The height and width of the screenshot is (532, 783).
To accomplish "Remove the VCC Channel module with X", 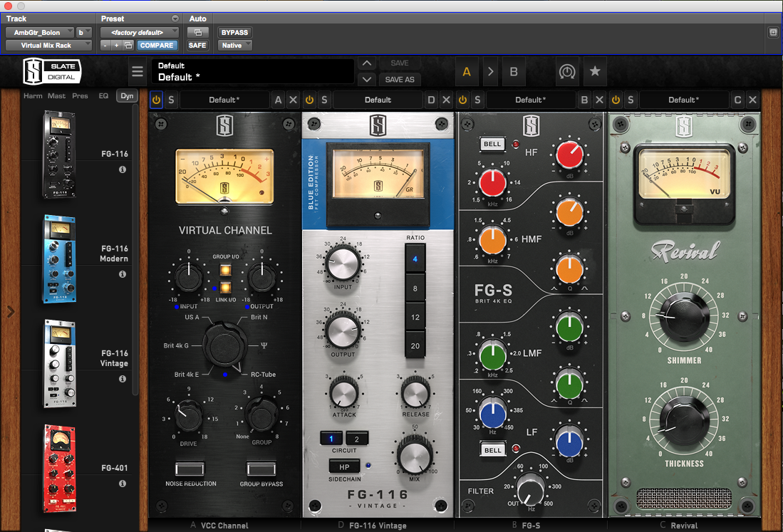I will [x=293, y=100].
